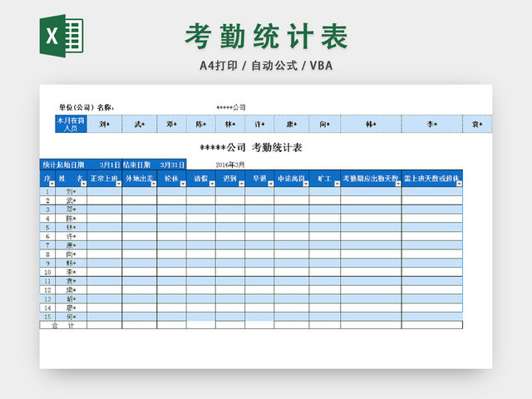Select the 本月在岗人员 header cell

(x=71, y=124)
